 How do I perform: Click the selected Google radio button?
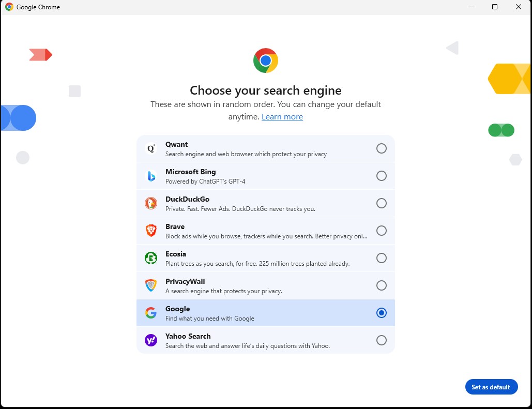(382, 313)
